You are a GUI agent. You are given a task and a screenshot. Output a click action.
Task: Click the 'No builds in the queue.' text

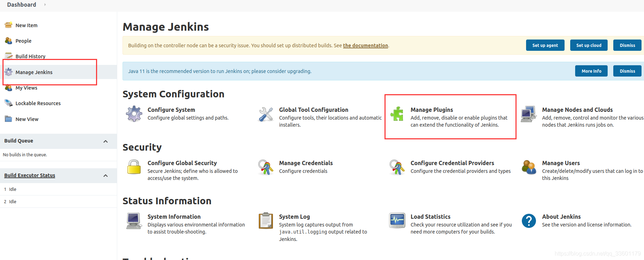click(x=25, y=155)
